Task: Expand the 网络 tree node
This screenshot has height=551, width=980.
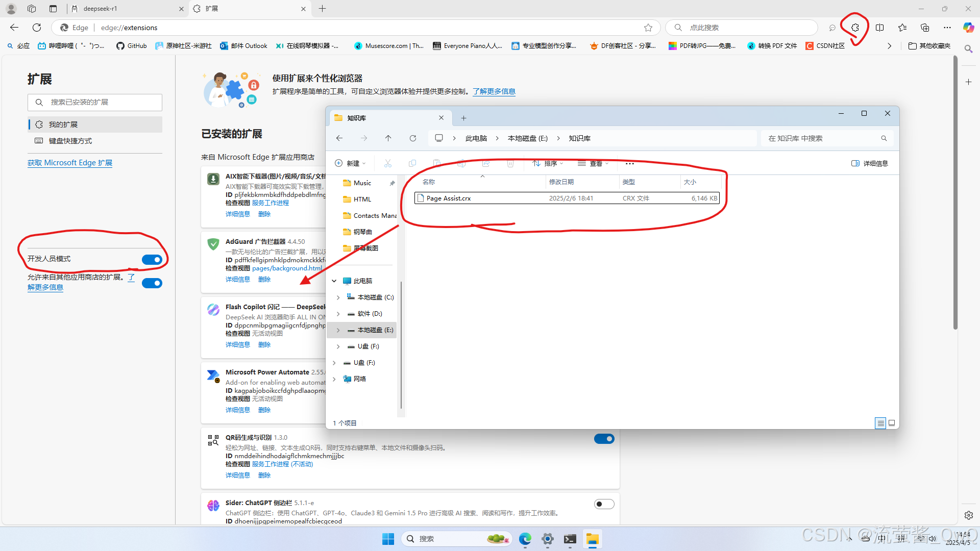Action: click(x=334, y=379)
